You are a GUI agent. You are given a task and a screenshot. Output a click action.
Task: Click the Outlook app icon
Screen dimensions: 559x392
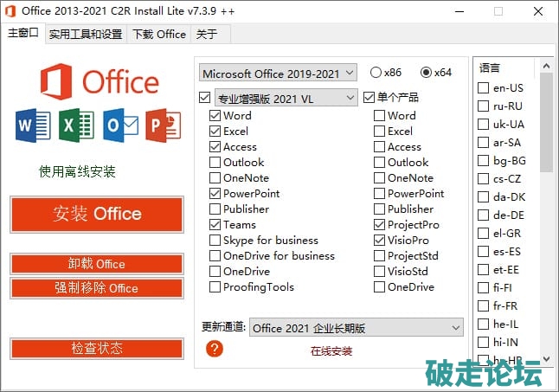[x=119, y=126]
